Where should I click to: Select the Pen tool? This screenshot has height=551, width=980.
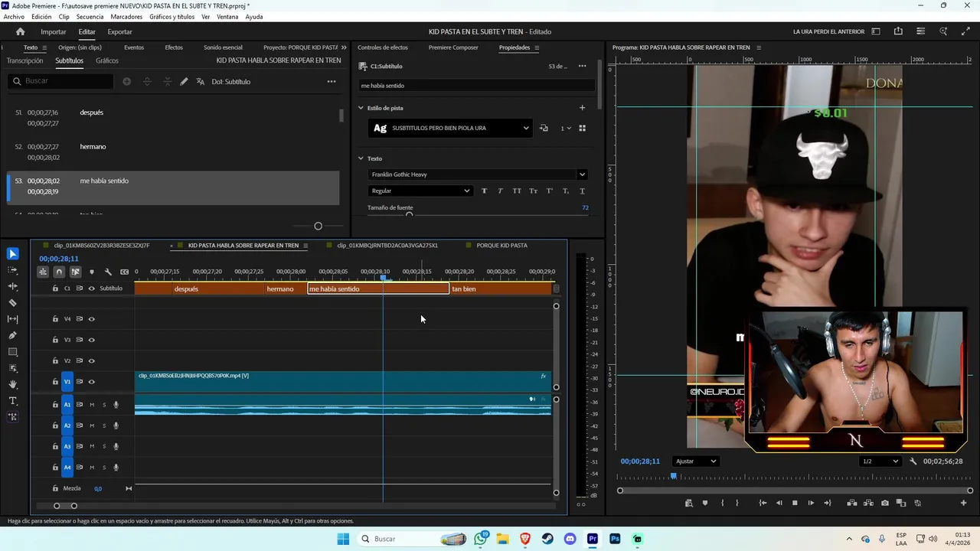tap(13, 335)
